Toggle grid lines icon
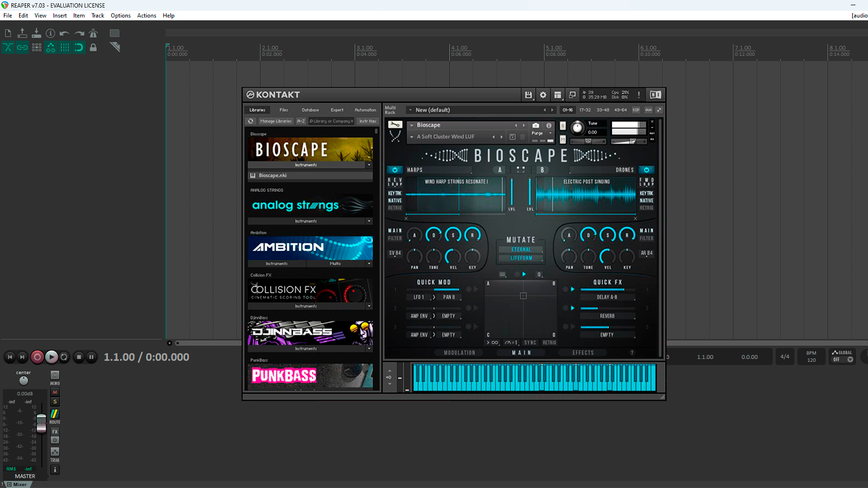Screen dimensions: 868x488 point(64,47)
